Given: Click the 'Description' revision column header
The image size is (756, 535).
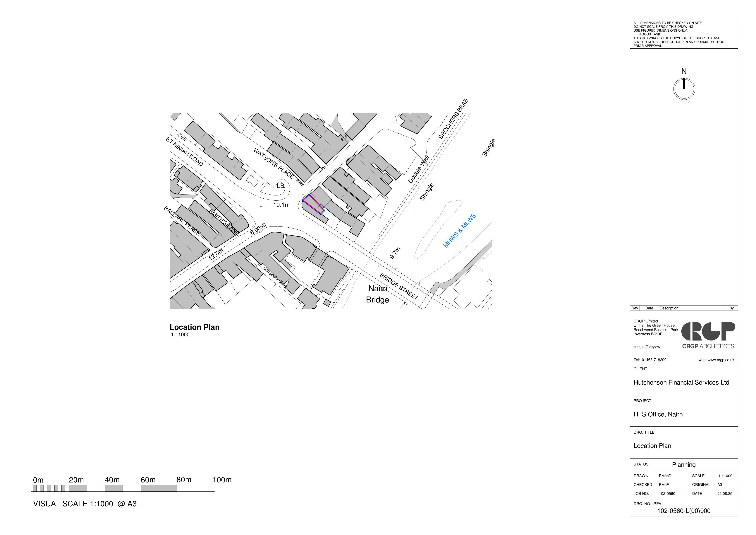Looking at the screenshot, I should click(x=669, y=308).
